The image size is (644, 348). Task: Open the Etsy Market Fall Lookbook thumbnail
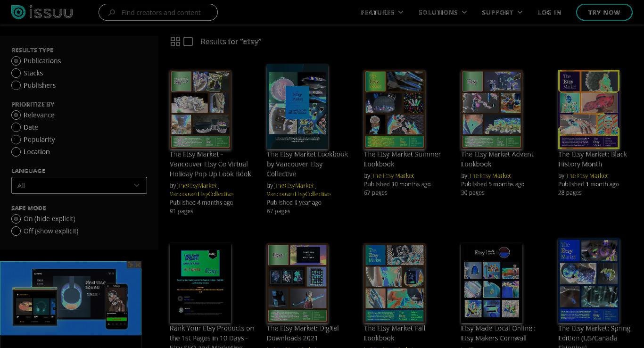pyautogui.click(x=395, y=283)
